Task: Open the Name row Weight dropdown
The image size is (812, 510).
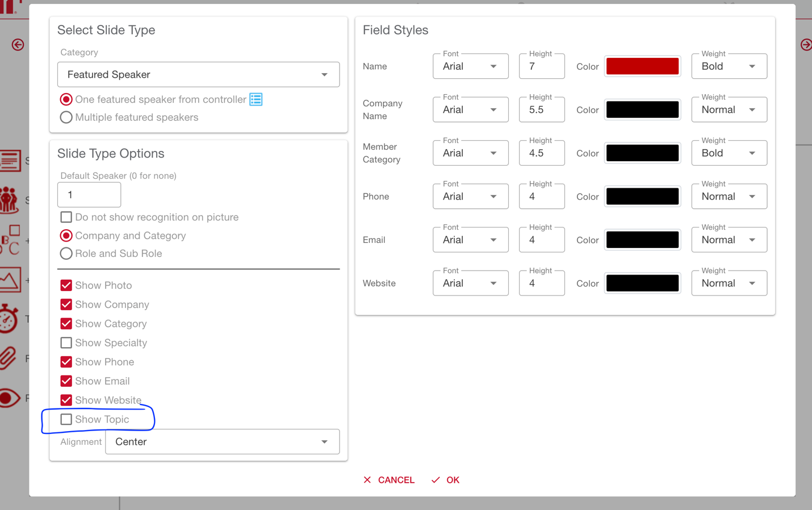Action: 729,66
